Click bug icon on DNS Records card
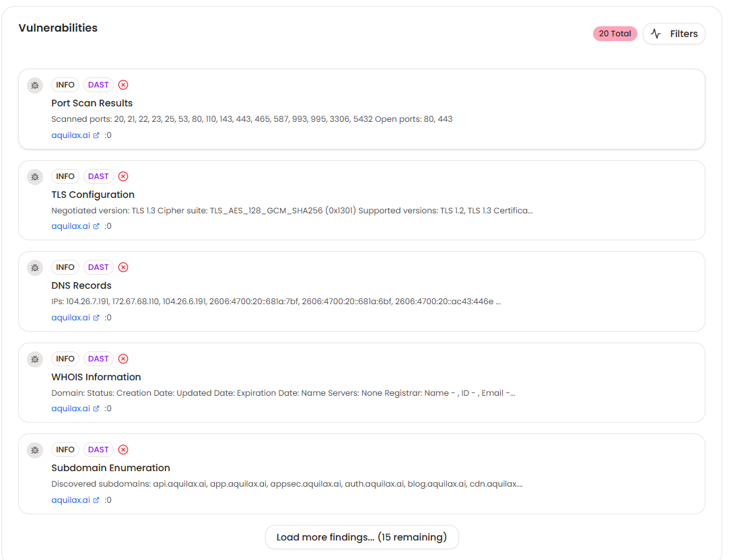733x560 pixels. 34,268
